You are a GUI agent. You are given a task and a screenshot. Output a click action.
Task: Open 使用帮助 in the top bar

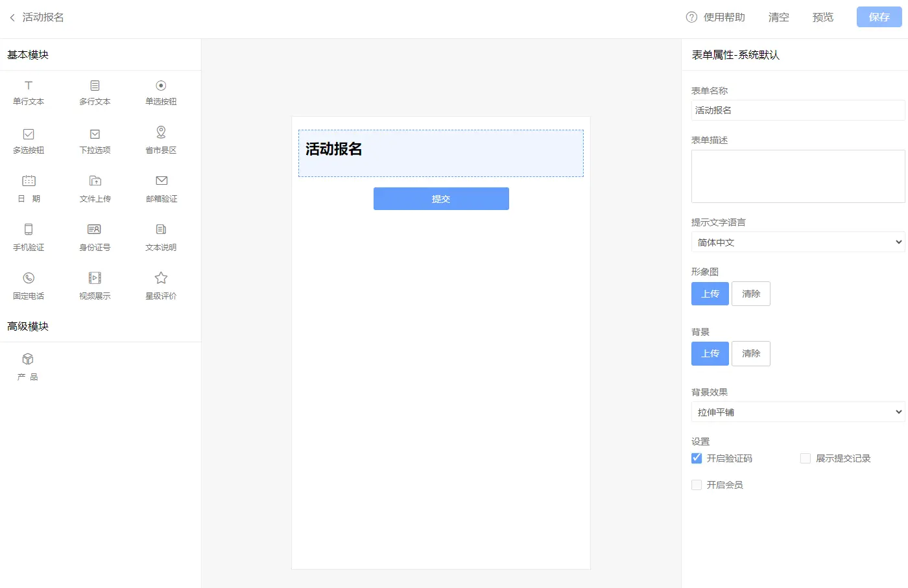[x=716, y=18]
